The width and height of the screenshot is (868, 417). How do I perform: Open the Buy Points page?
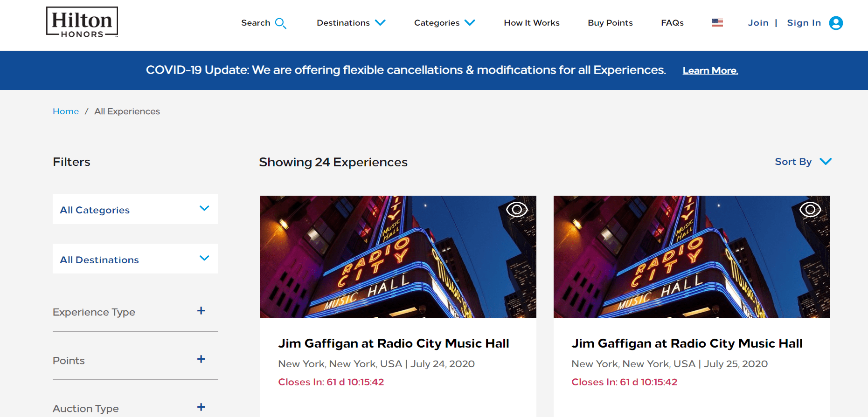point(610,23)
